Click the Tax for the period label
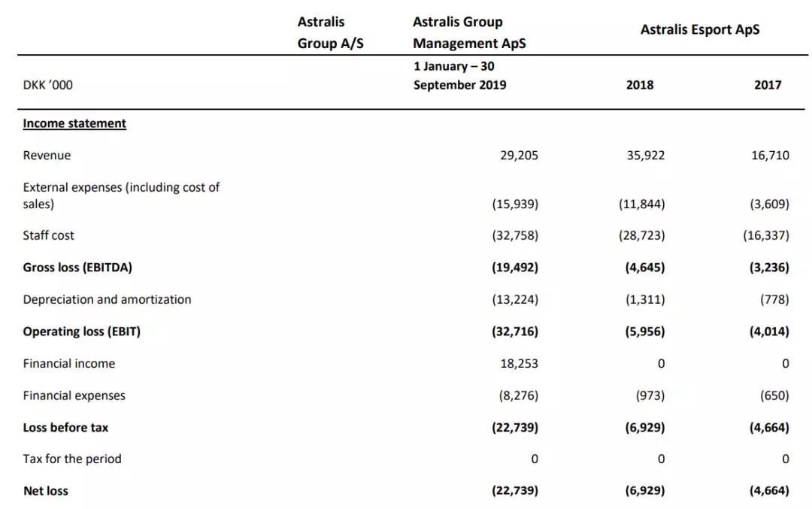 (x=72, y=459)
